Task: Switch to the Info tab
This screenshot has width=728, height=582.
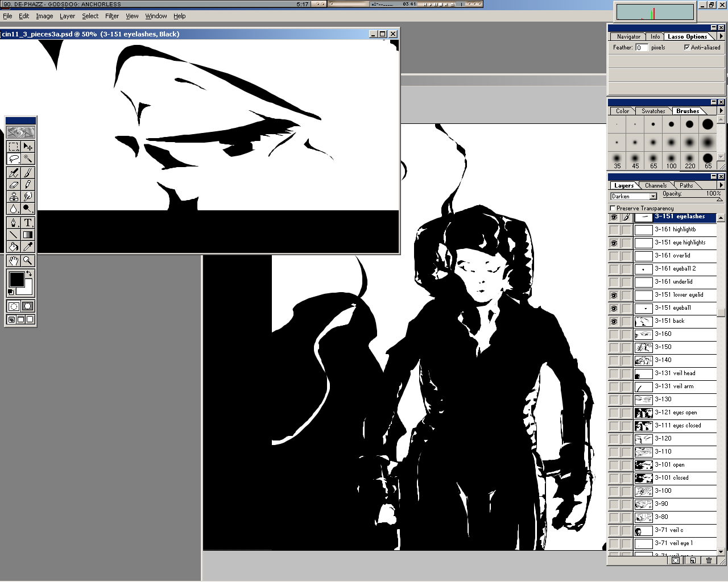Action: pos(655,36)
